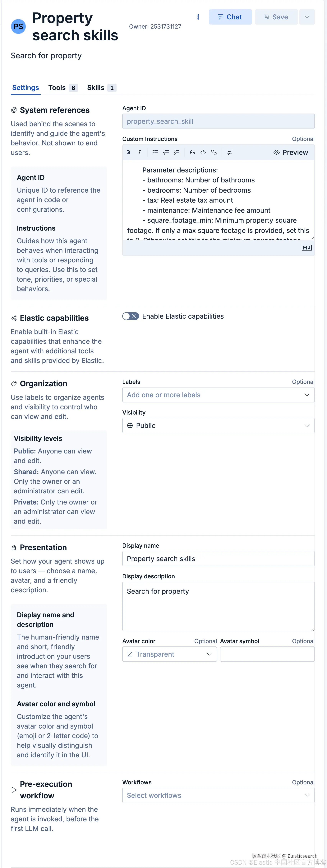
Task: Insert inline code formatting
Action: pyautogui.click(x=203, y=152)
